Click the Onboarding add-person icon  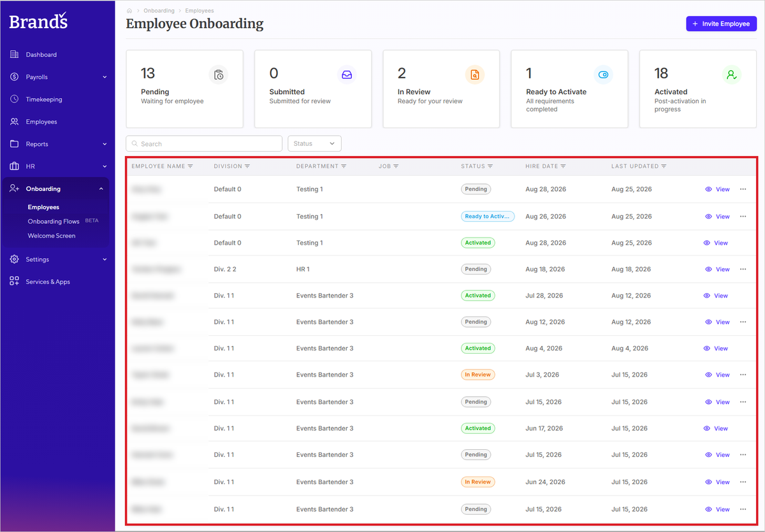(x=14, y=189)
